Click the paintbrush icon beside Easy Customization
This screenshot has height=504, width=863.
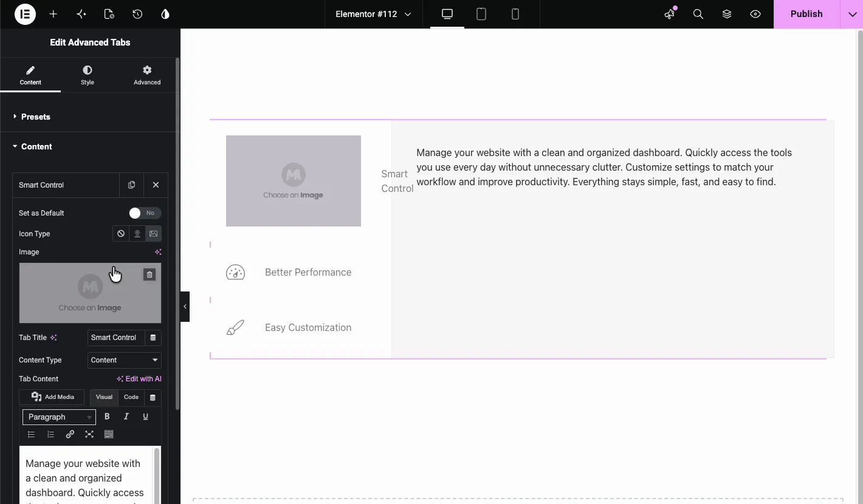coord(235,327)
